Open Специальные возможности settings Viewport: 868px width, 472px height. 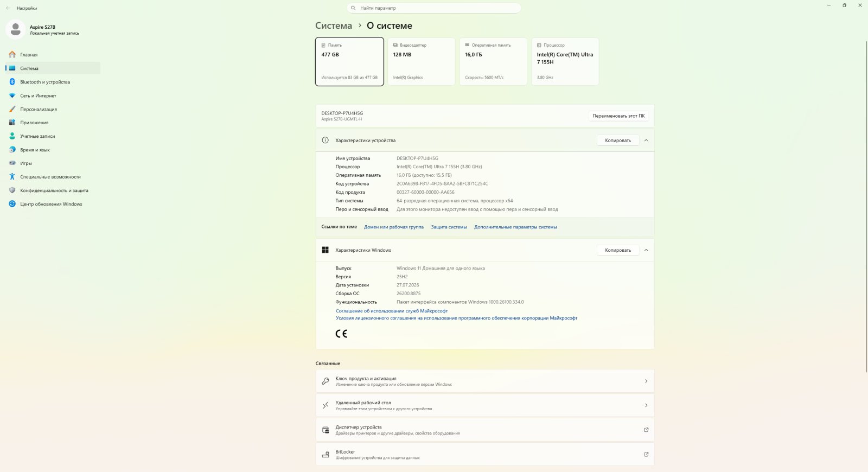coord(53,177)
